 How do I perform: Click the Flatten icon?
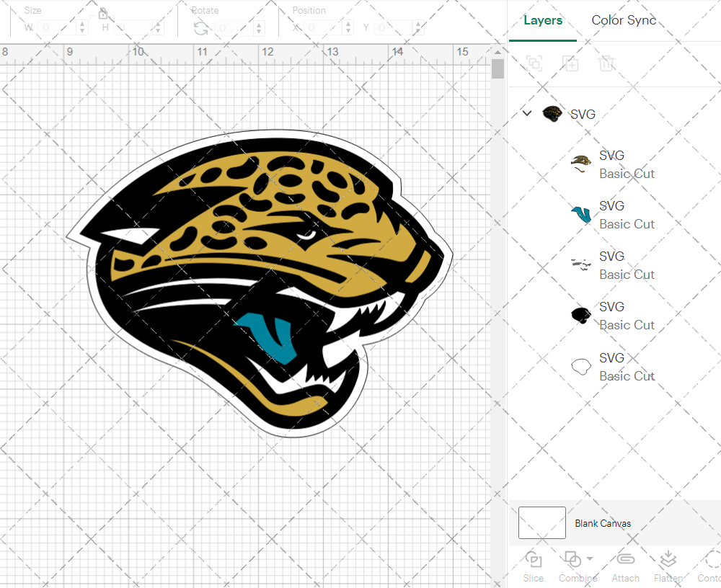pos(668,559)
